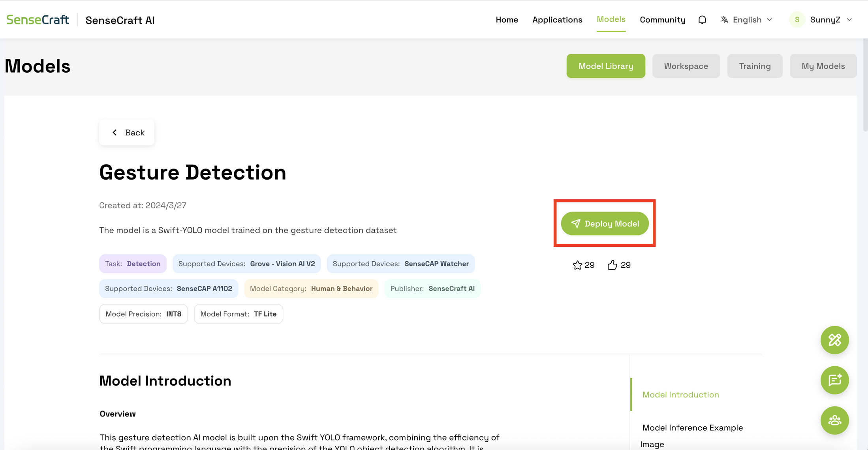
Task: Click the notification bell icon
Action: coord(702,20)
